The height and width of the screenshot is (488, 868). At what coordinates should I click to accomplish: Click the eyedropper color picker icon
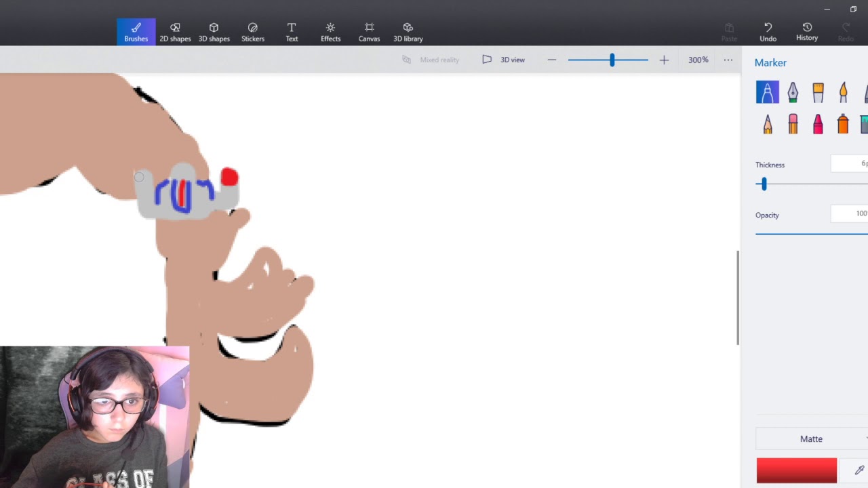pyautogui.click(x=859, y=470)
